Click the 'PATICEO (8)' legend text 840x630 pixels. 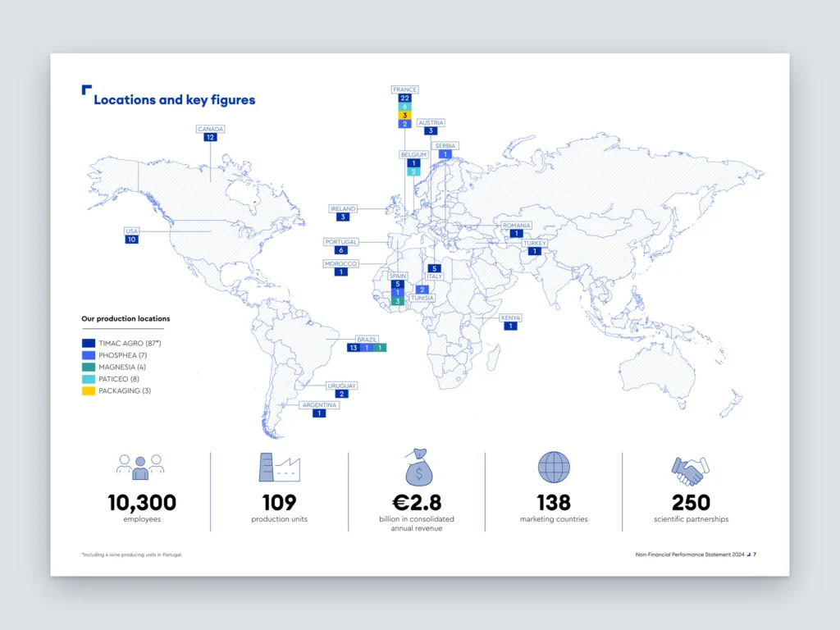tap(119, 379)
